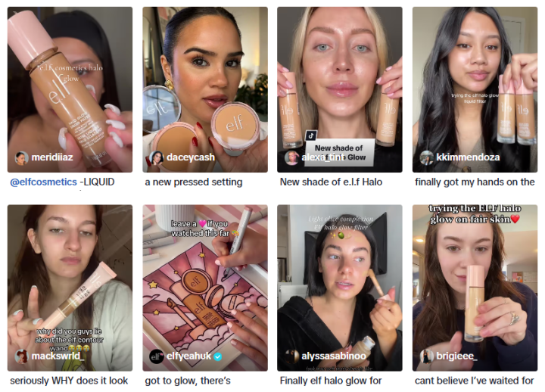Click kkimmendoza profile avatar icon
Viewport: 545px width, 392px height.
point(426,157)
